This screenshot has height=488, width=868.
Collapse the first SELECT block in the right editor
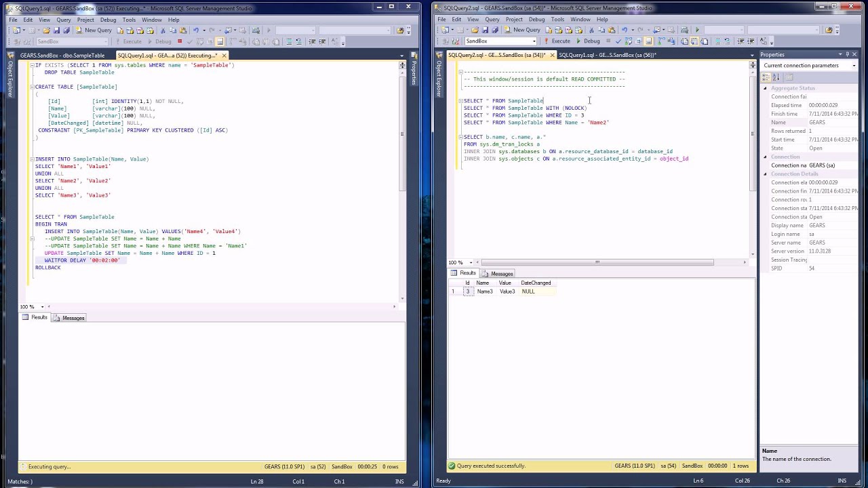[460, 101]
